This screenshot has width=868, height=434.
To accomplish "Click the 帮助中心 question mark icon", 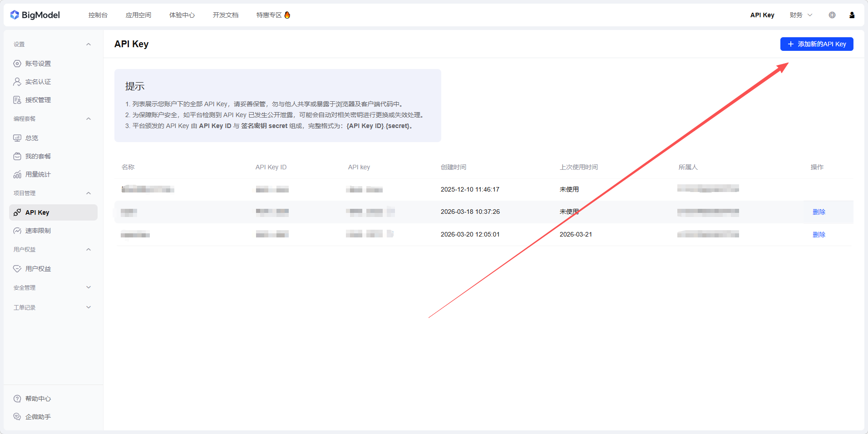I will pos(17,399).
